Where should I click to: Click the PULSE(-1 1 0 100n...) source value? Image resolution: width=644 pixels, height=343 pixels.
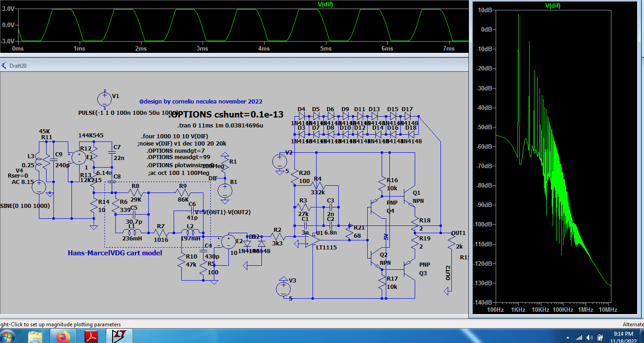pos(128,112)
